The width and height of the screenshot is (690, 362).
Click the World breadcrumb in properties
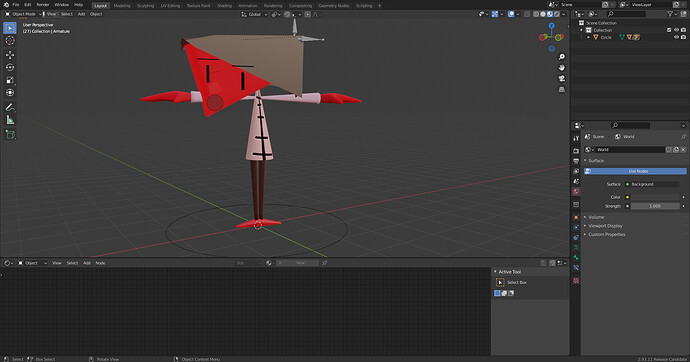click(625, 137)
